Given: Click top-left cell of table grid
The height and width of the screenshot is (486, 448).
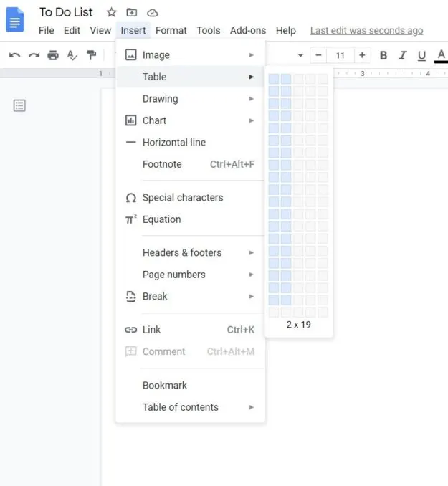Looking at the screenshot, I should (x=273, y=79).
